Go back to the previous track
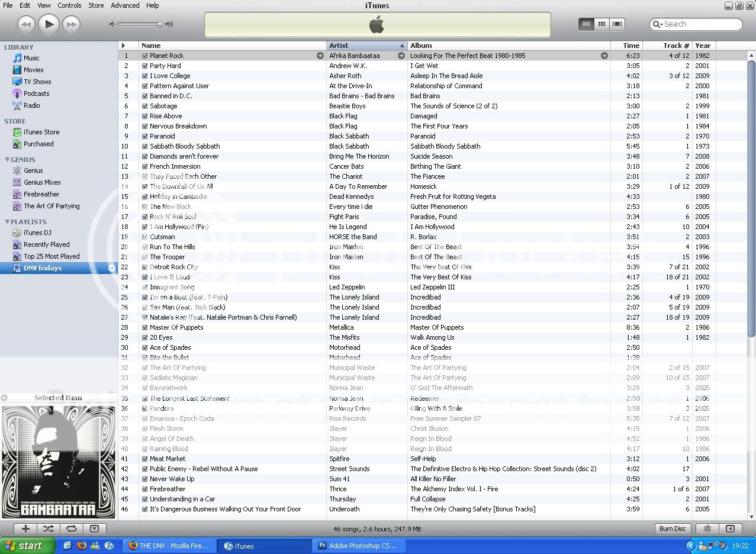Viewport: 756px width, 554px height. (26, 24)
